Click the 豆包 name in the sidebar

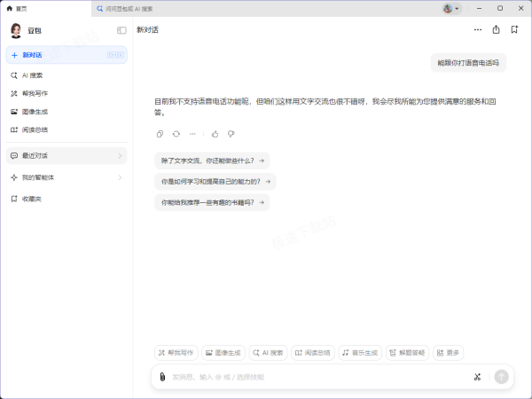coord(35,30)
